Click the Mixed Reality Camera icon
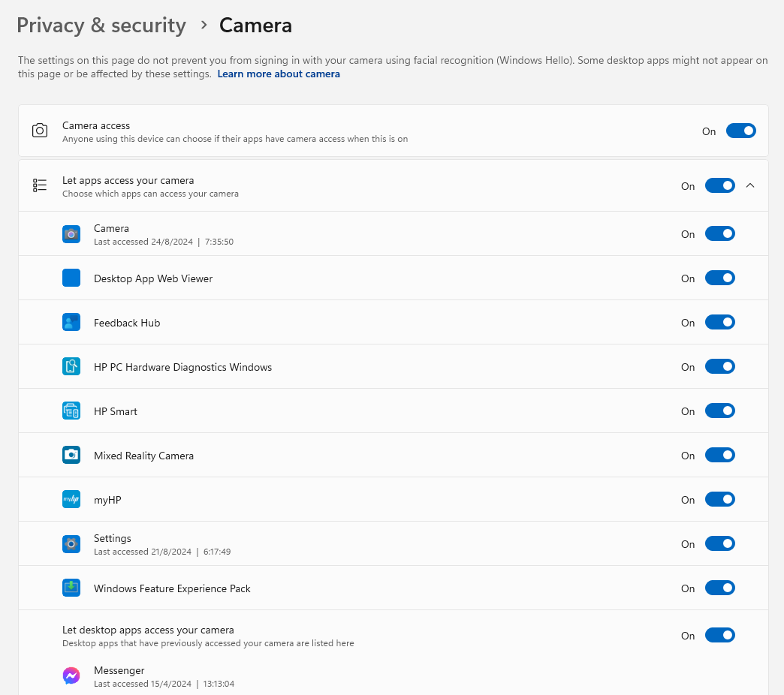The width and height of the screenshot is (784, 695). point(71,455)
